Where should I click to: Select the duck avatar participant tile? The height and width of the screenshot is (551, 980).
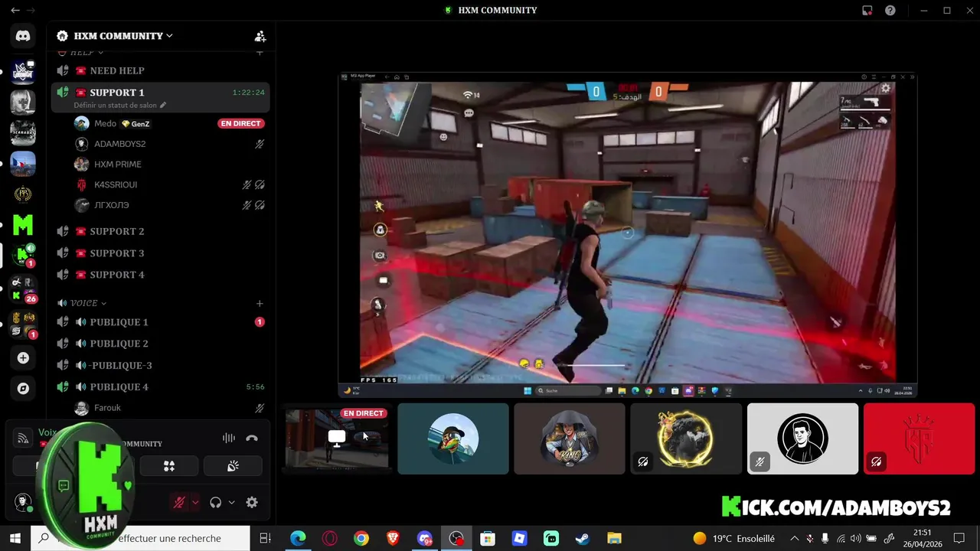point(453,439)
